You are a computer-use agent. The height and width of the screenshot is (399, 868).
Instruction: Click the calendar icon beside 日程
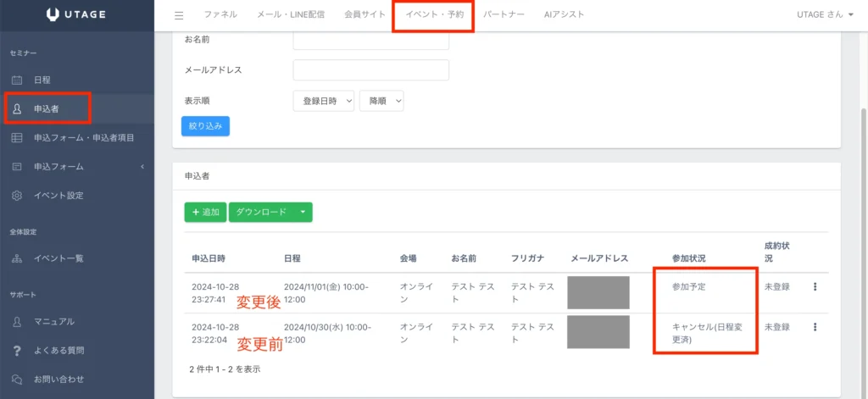click(x=17, y=80)
